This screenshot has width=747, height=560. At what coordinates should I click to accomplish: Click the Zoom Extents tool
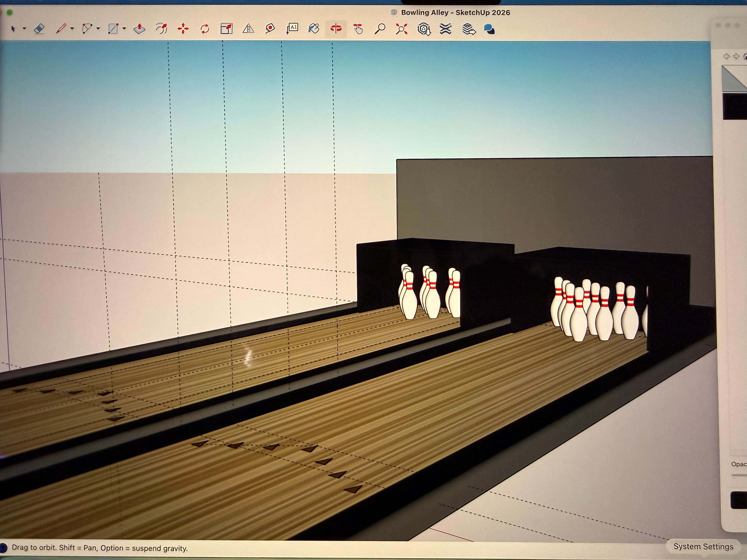[402, 29]
